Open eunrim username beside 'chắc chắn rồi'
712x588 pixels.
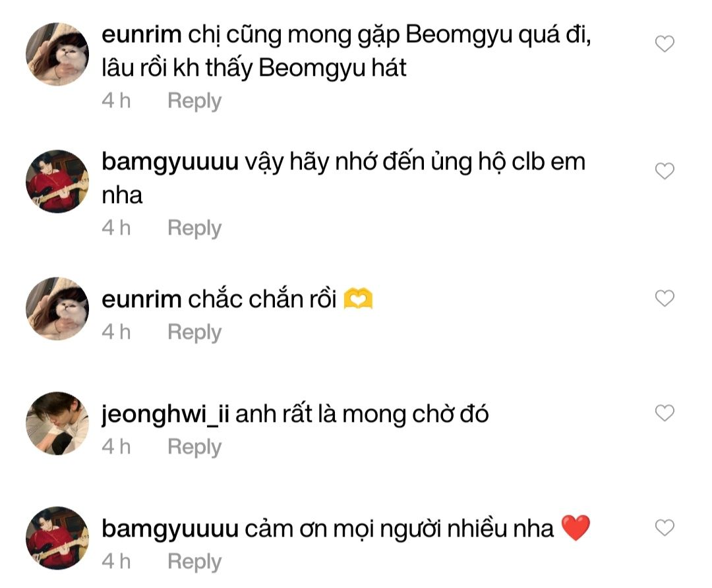[141, 300]
